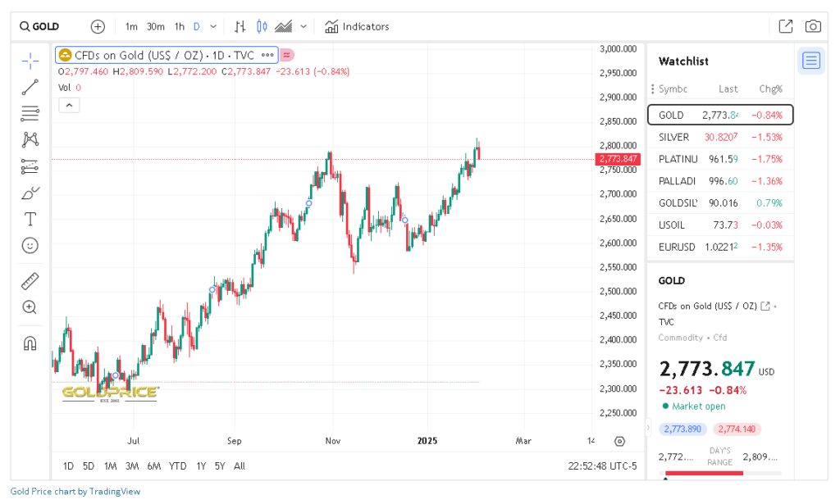The height and width of the screenshot is (504, 840).
Task: Select the SILVER row in watchlist
Action: 720,137
